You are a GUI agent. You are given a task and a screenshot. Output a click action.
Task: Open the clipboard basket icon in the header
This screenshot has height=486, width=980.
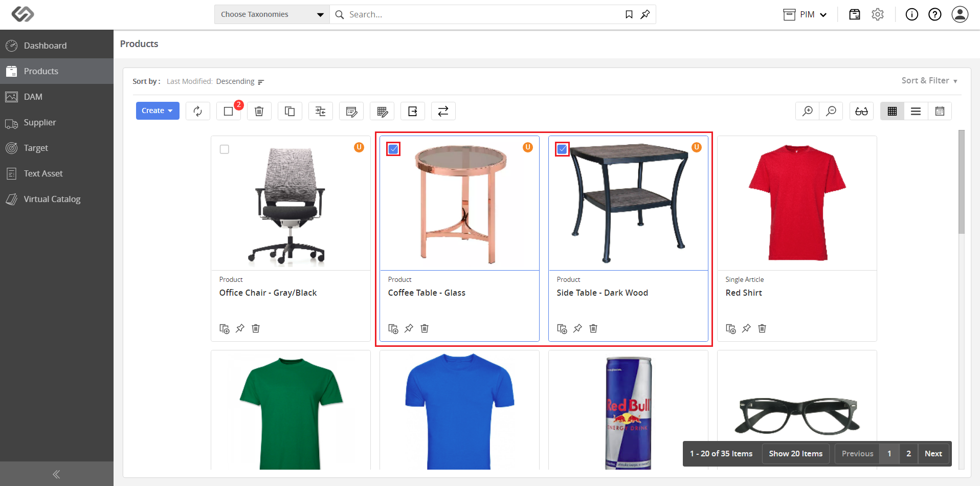tap(855, 14)
